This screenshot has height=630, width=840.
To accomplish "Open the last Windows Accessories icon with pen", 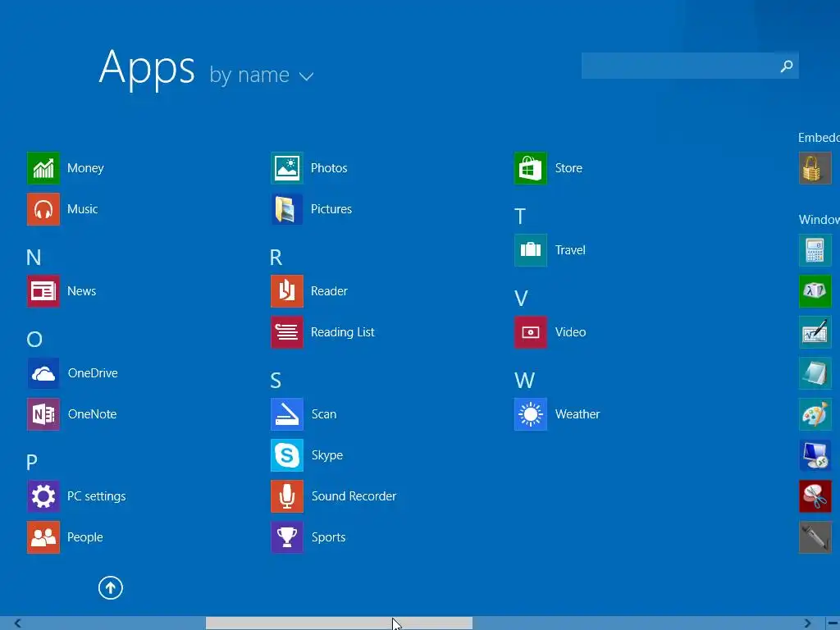I will [815, 536].
